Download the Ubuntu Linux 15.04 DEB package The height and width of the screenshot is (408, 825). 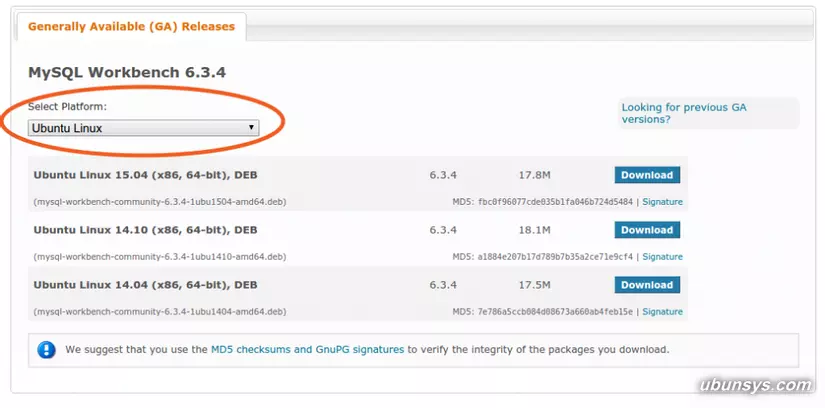pyautogui.click(x=647, y=175)
